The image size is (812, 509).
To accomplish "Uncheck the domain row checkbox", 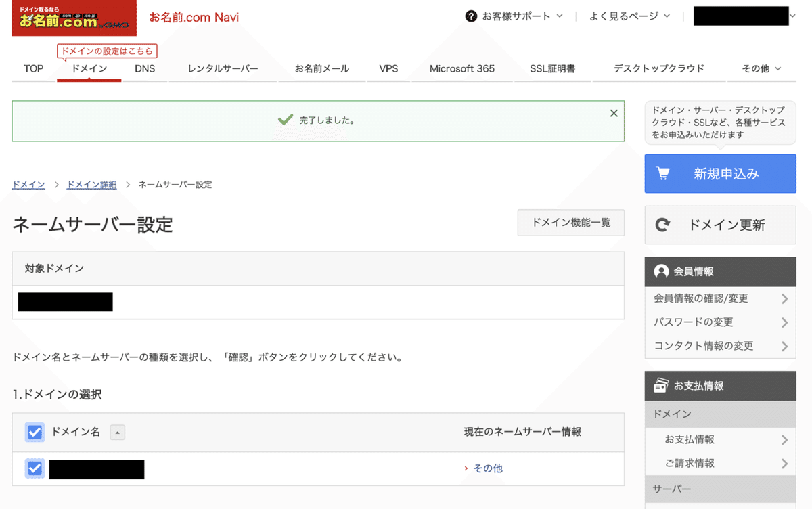I will coord(35,468).
